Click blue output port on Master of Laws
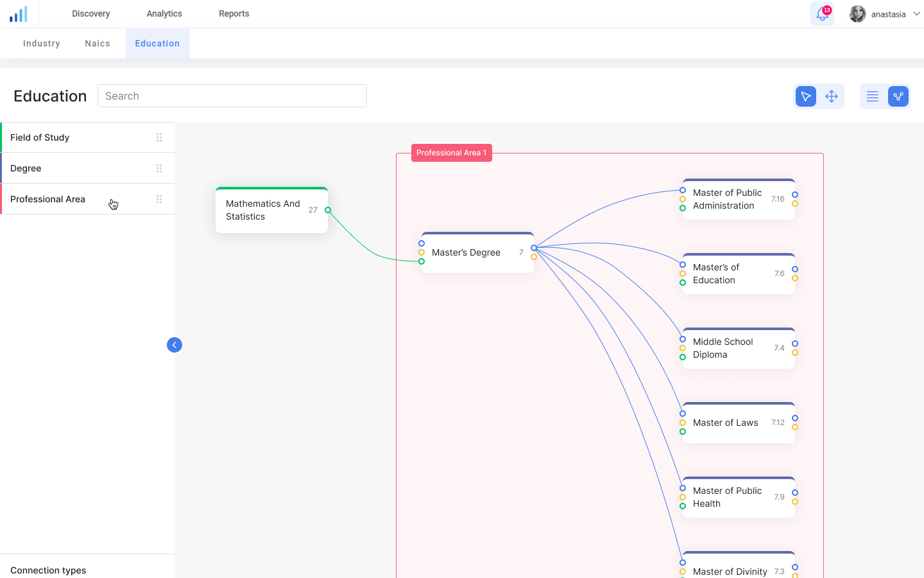This screenshot has width=924, height=578. [795, 418]
